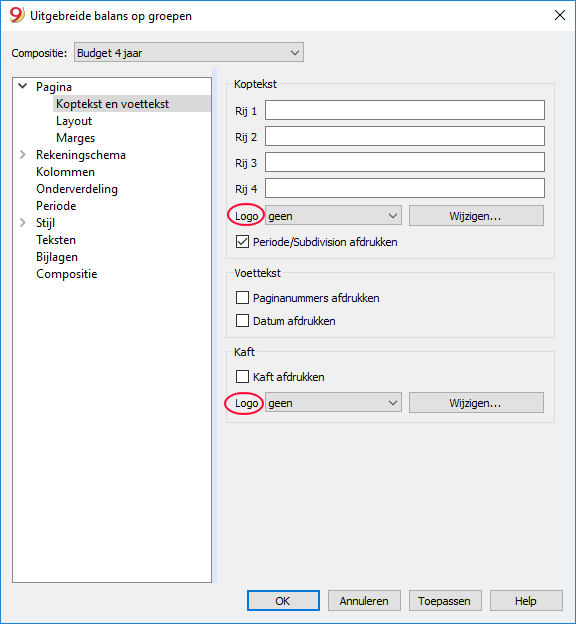Click the Annuleren button
The image size is (576, 625).
click(x=364, y=601)
